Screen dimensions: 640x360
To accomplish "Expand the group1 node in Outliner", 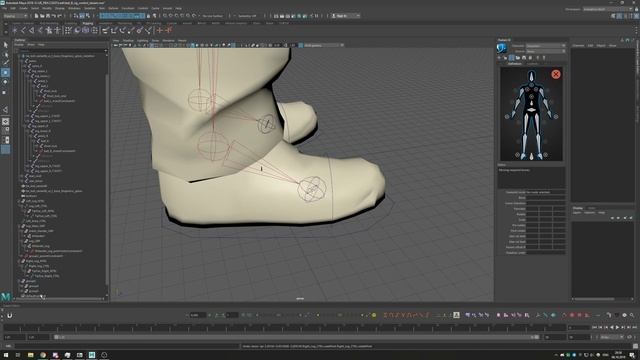I will pyautogui.click(x=19, y=281).
